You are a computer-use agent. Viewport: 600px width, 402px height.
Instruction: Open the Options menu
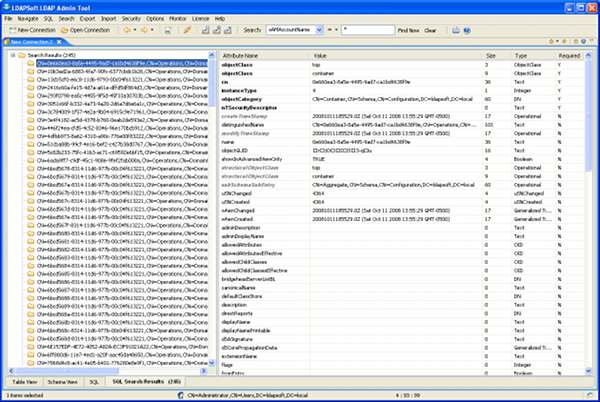pos(155,18)
